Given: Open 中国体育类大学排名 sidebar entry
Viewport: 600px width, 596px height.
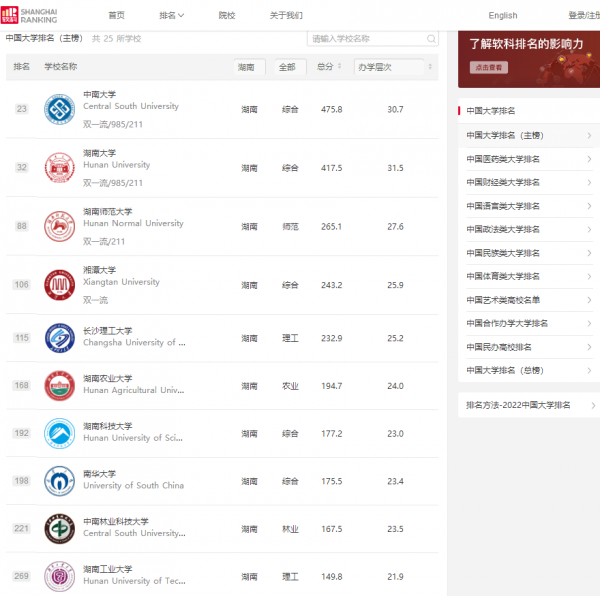Looking at the screenshot, I should tap(529, 277).
